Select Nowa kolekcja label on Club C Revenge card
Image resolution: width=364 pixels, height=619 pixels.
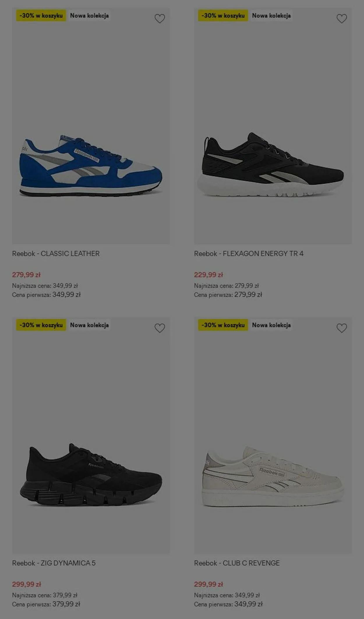coord(271,325)
